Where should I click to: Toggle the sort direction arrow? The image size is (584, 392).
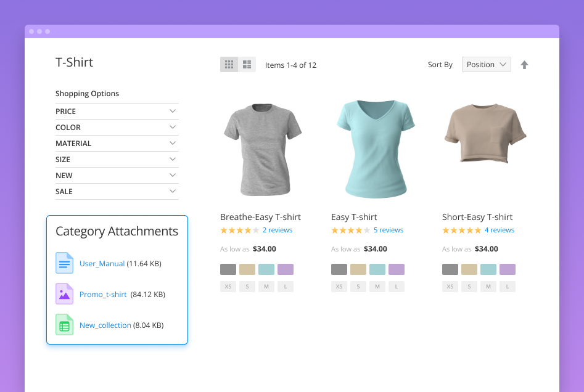(x=524, y=64)
